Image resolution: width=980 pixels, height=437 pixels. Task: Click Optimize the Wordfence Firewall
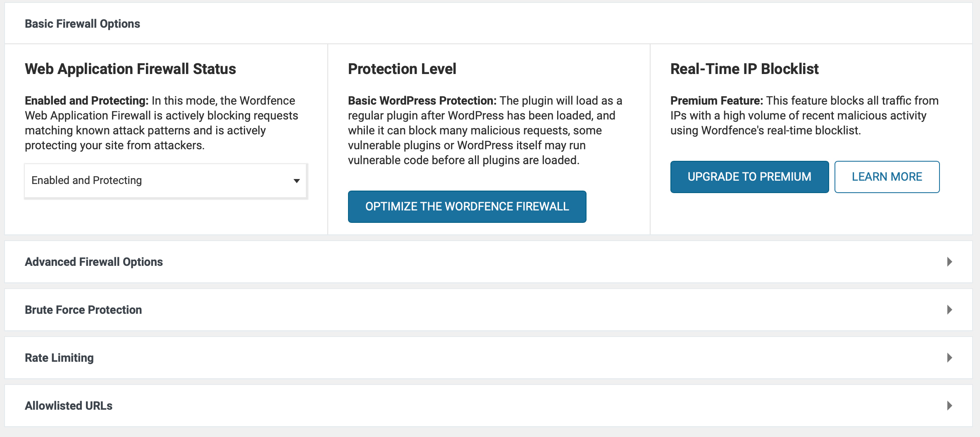click(467, 206)
